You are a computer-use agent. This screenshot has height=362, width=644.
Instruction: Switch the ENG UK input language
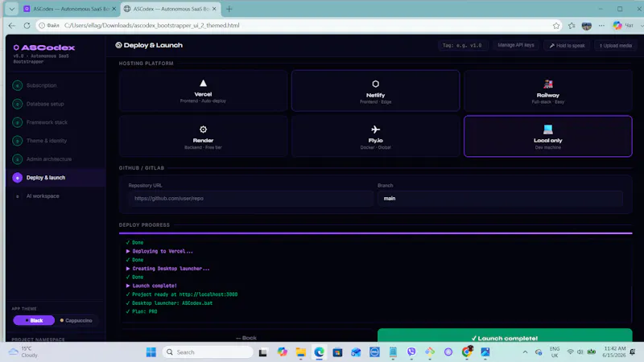click(x=555, y=352)
